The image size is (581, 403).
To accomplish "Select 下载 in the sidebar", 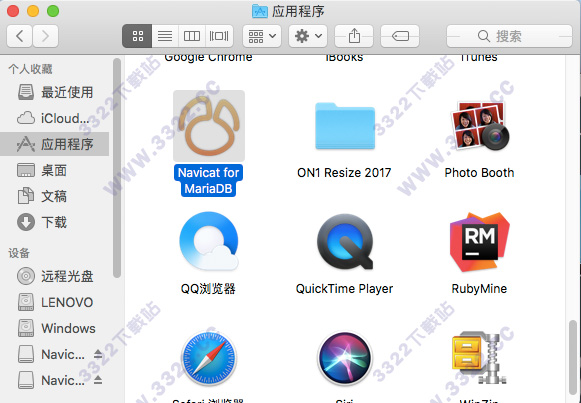I will [x=54, y=222].
